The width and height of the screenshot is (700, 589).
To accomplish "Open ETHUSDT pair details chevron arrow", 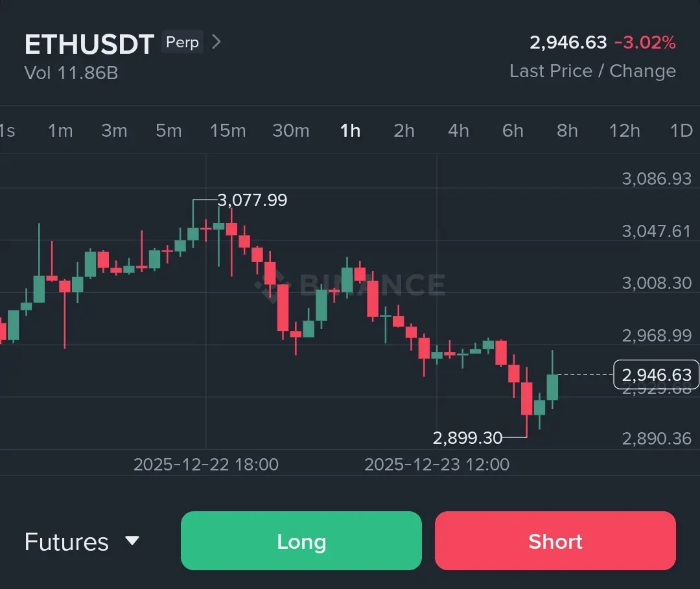I will 216,42.
